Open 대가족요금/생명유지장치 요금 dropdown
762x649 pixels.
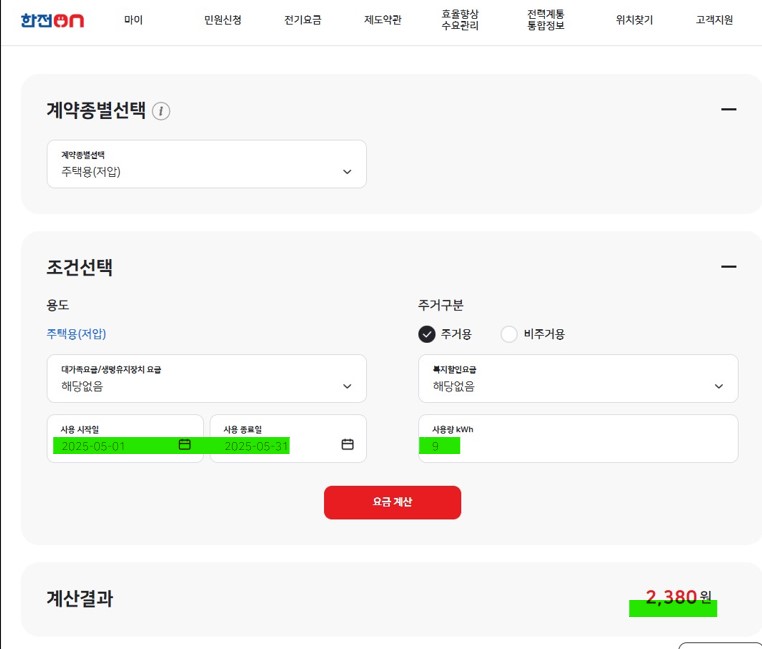[x=207, y=379]
